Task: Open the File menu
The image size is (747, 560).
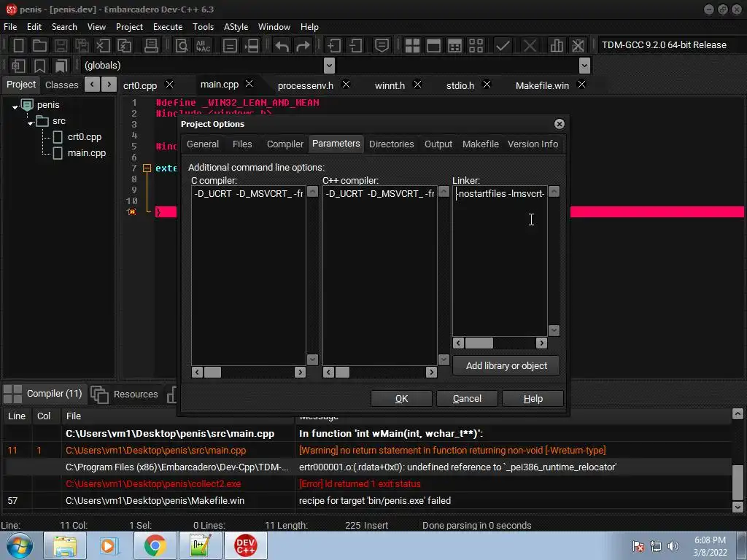Action: pos(10,27)
